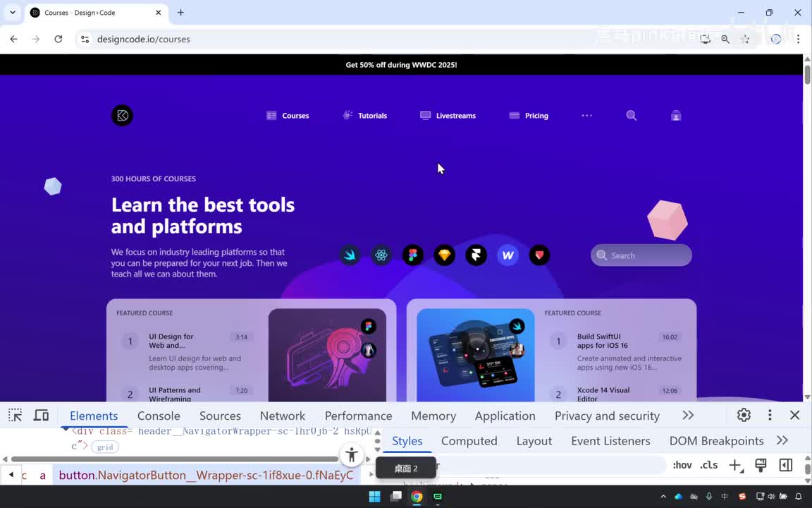
Task: Open UI Design for Web lesson row
Action: pos(186,351)
